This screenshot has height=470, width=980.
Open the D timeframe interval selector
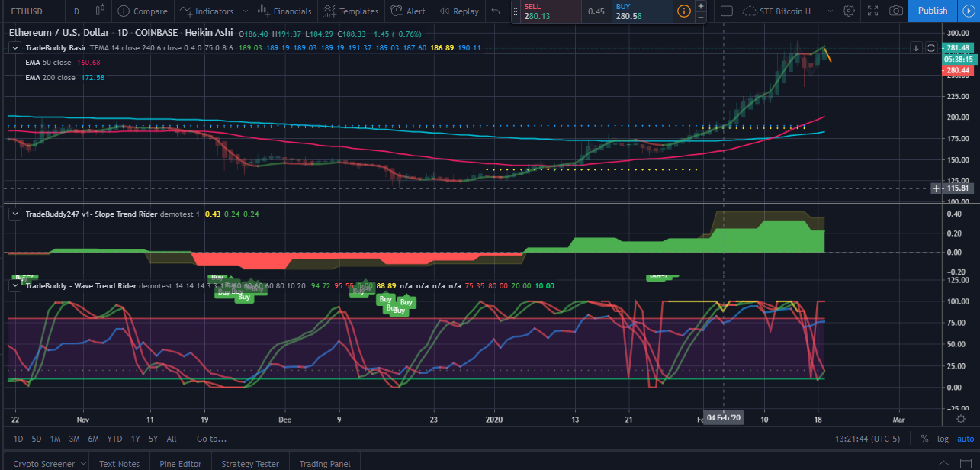(76, 11)
